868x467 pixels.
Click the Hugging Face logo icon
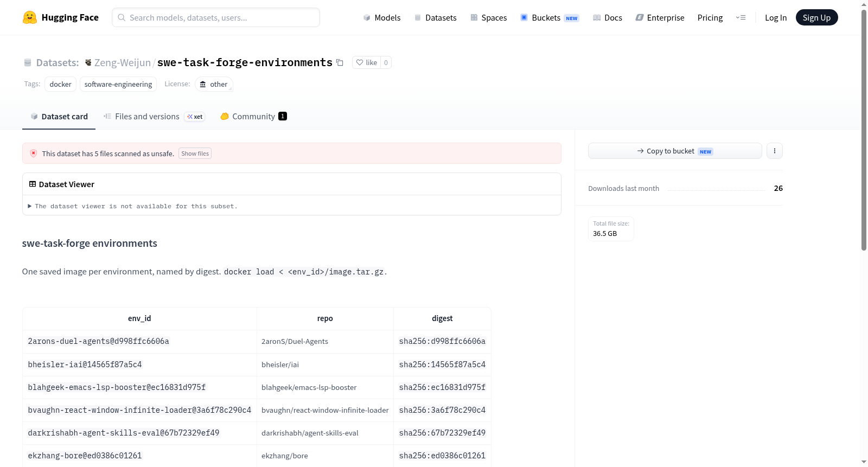pos(30,17)
